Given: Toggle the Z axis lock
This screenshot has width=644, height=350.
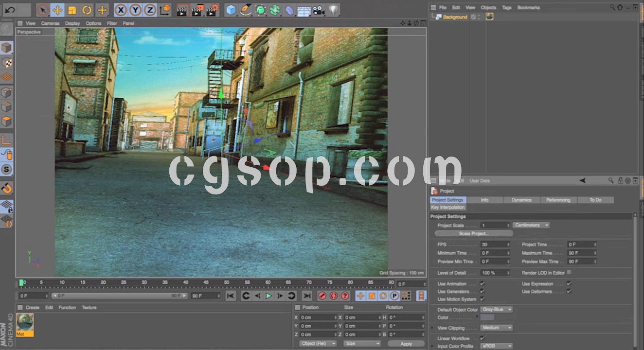Looking at the screenshot, I should click(150, 10).
